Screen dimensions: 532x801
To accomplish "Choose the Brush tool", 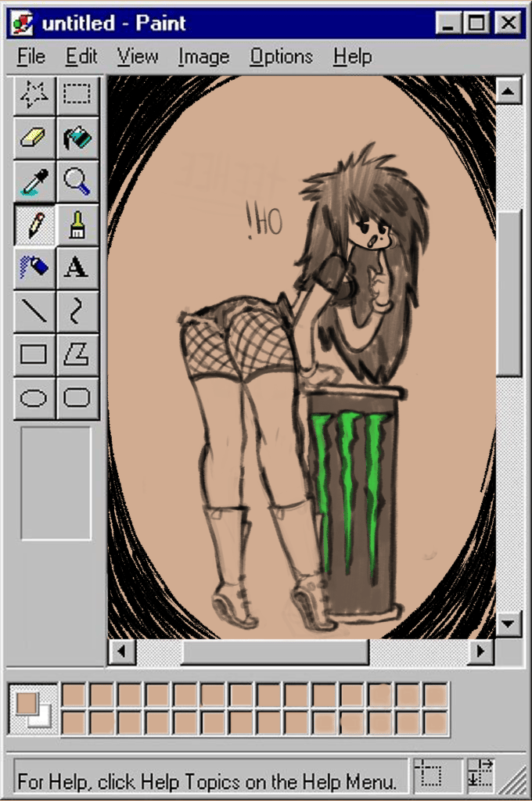I will click(x=77, y=224).
